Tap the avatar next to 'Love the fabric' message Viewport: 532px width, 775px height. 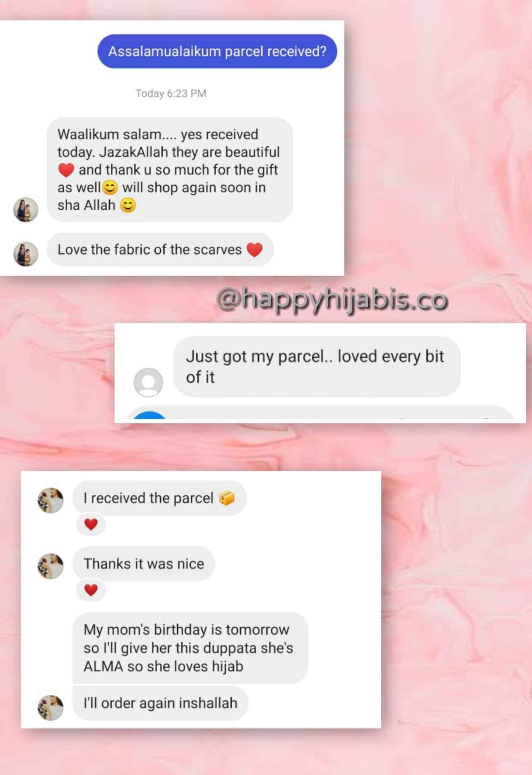pyautogui.click(x=26, y=254)
